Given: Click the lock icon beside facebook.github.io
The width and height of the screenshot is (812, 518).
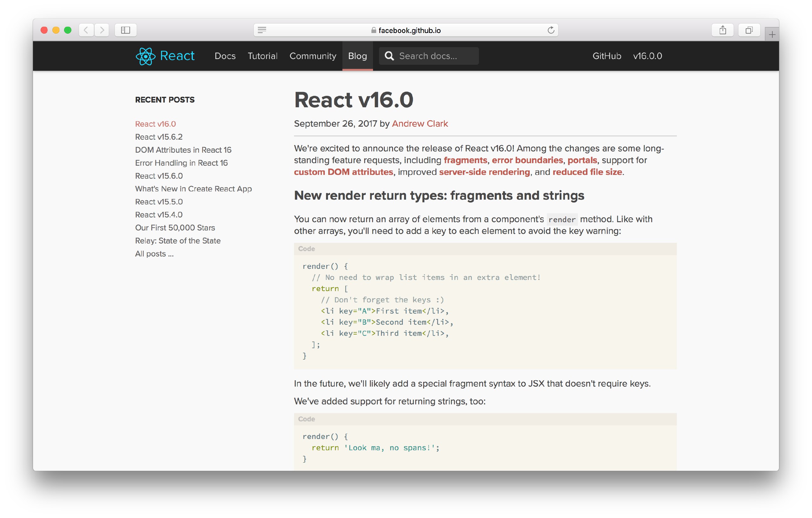Looking at the screenshot, I should coord(374,30).
